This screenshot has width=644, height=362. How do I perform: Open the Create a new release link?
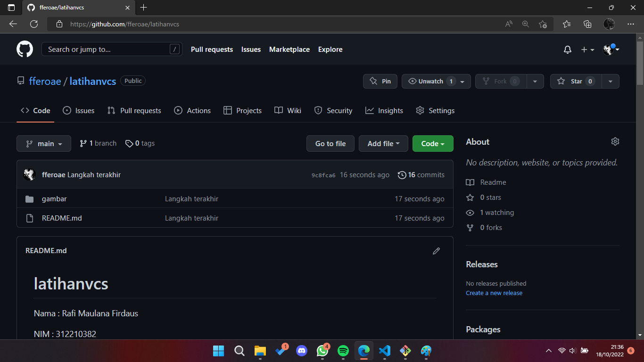pyautogui.click(x=494, y=293)
